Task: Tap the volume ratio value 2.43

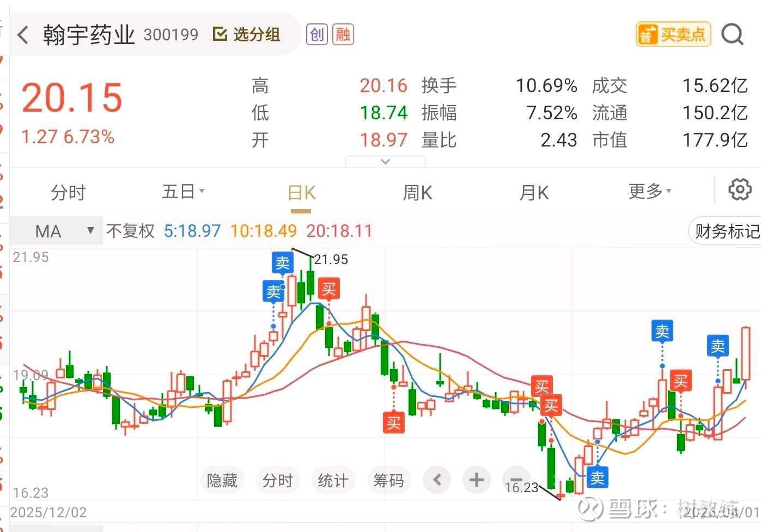Action: [559, 140]
